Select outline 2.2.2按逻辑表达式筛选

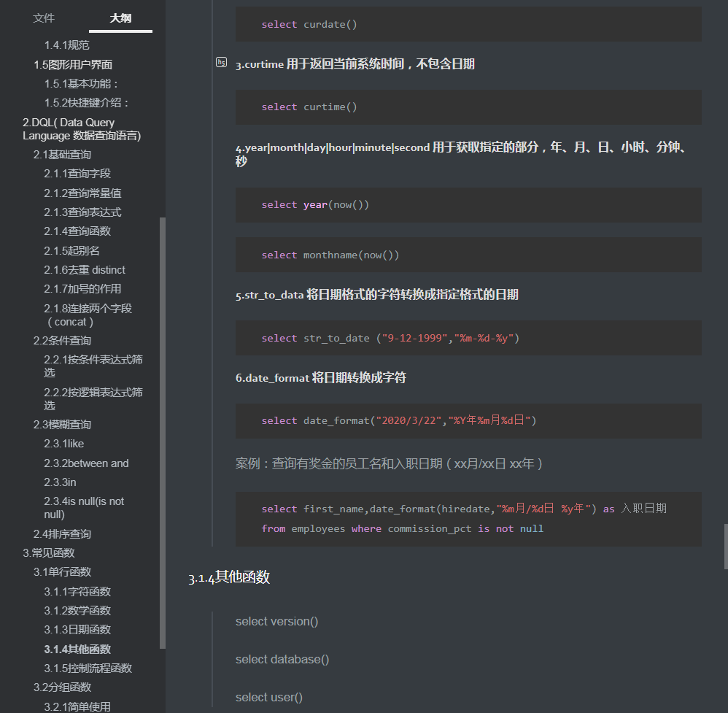point(93,399)
